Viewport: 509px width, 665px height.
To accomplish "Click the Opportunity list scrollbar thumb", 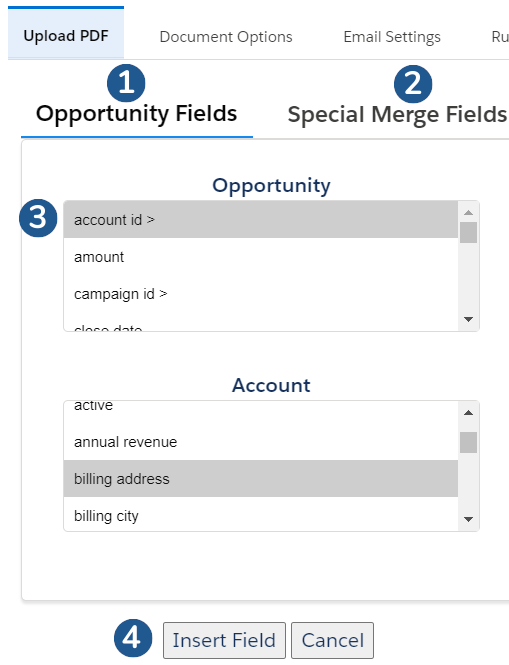I will point(468,232).
